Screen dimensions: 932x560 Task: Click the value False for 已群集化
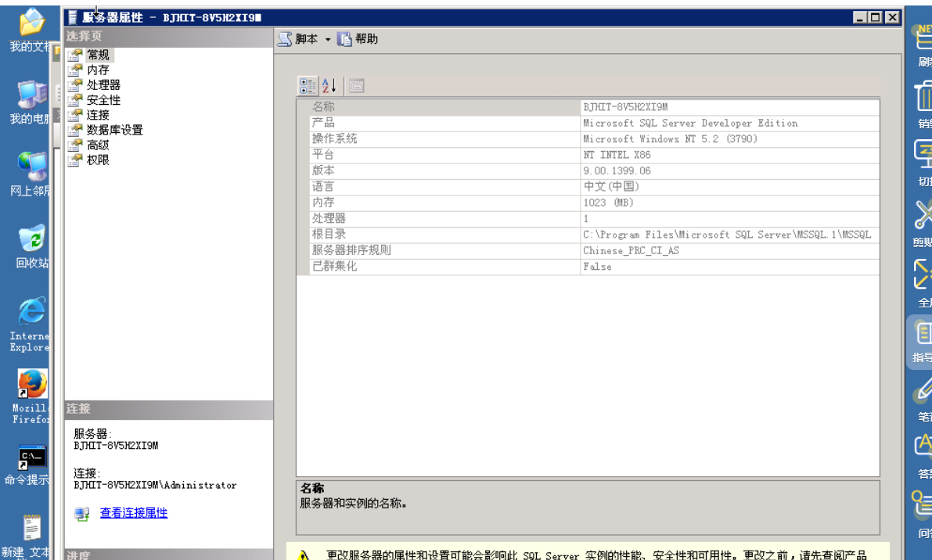pyautogui.click(x=597, y=267)
